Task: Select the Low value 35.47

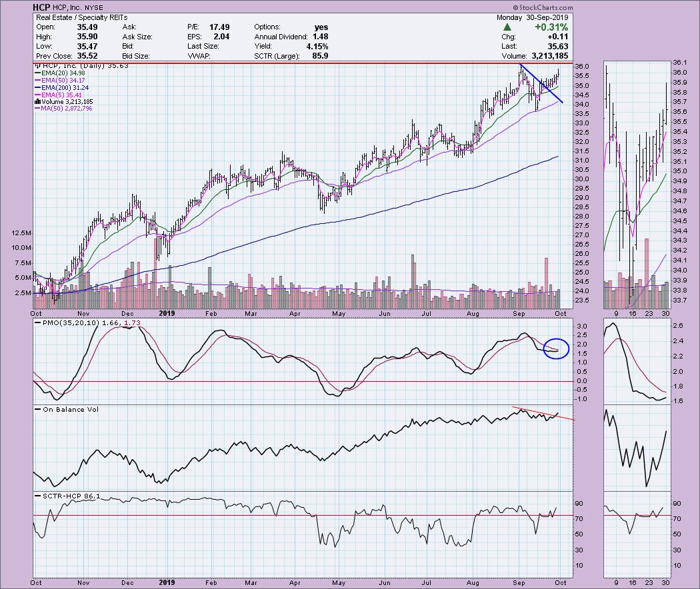Action: [87, 47]
